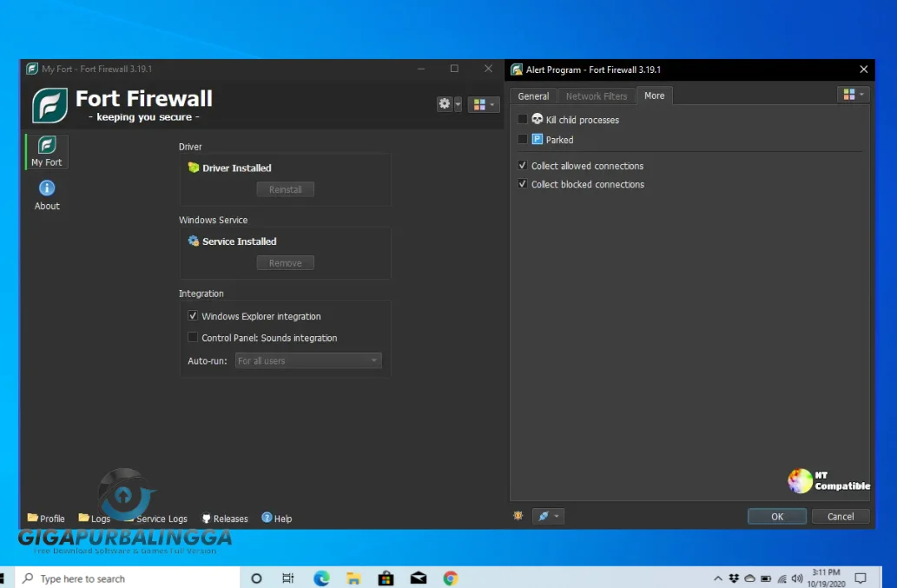Open Task View on the taskbar

[x=287, y=578]
